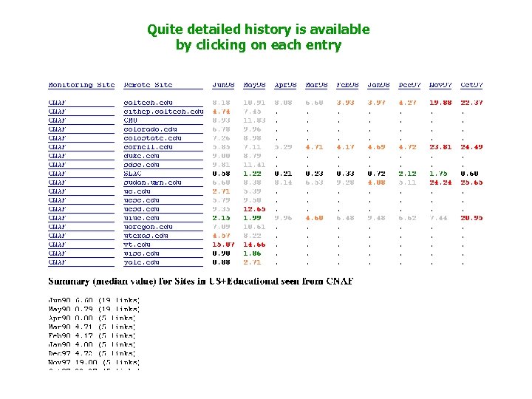Open the Mar98 column header link
This screenshot has height=399, width=532.
(x=316, y=85)
